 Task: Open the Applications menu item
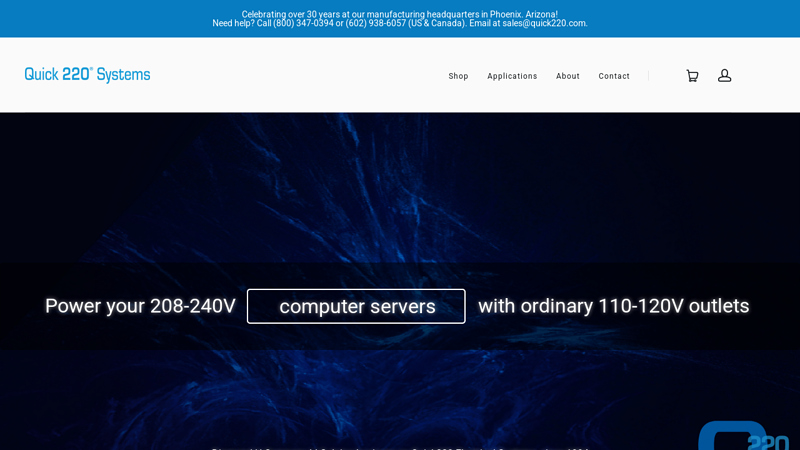point(512,76)
